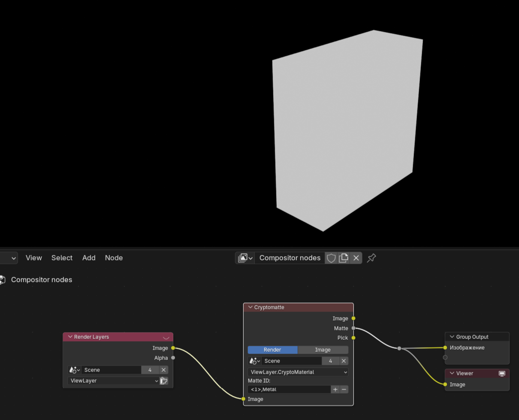Collapse the Viewer node

coord(452,373)
